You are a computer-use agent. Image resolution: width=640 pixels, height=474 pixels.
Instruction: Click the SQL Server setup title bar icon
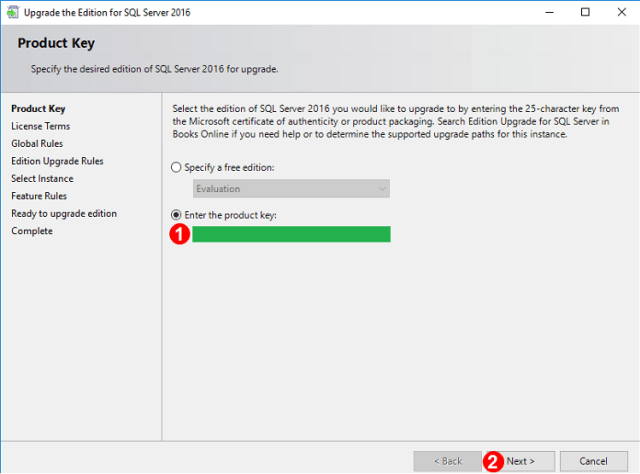[x=13, y=12]
